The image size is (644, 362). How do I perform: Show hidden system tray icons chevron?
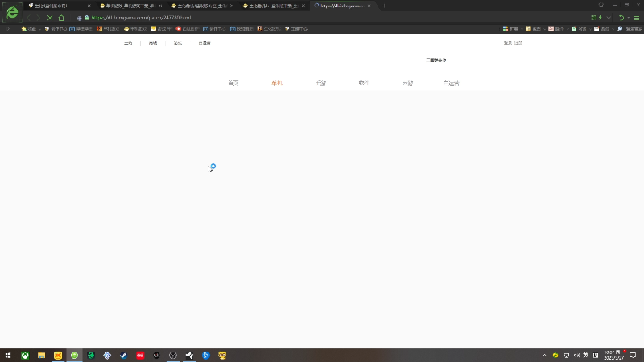(545, 356)
